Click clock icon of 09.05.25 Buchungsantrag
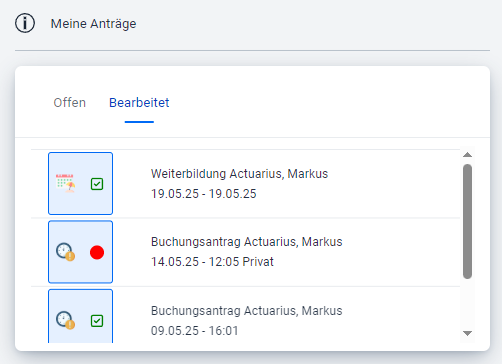502x364 pixels. (65, 320)
